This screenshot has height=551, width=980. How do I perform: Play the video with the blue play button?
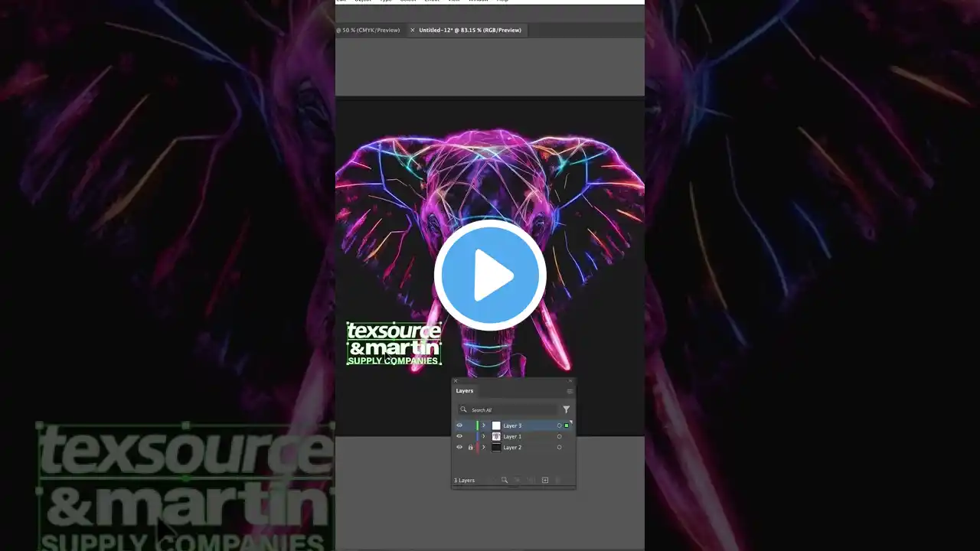pyautogui.click(x=490, y=275)
